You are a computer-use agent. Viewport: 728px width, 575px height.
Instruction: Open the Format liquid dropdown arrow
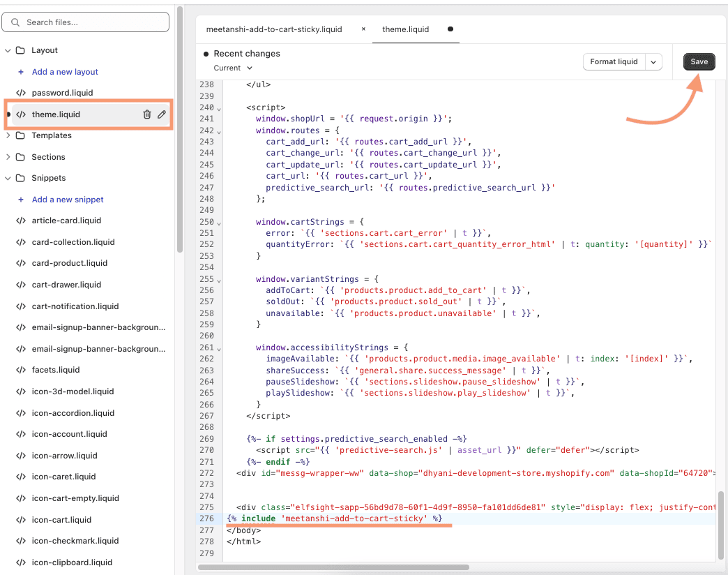(653, 62)
